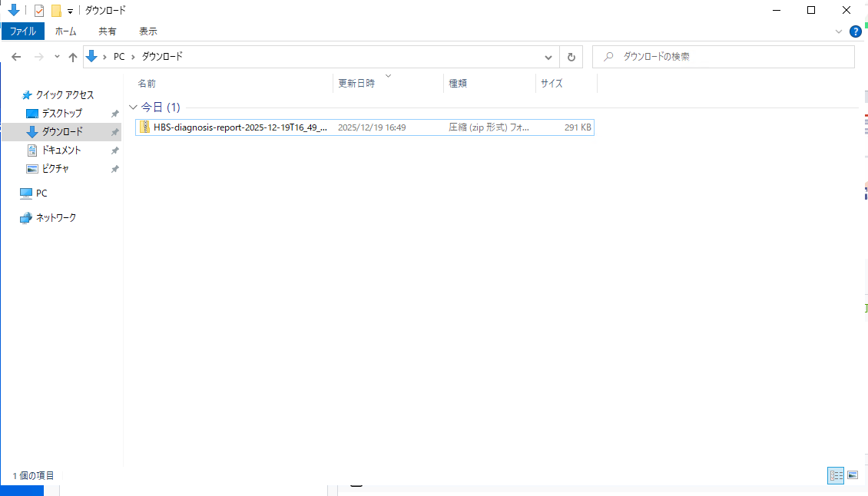Open the HBS-diagnosis-report zip file icon

144,127
